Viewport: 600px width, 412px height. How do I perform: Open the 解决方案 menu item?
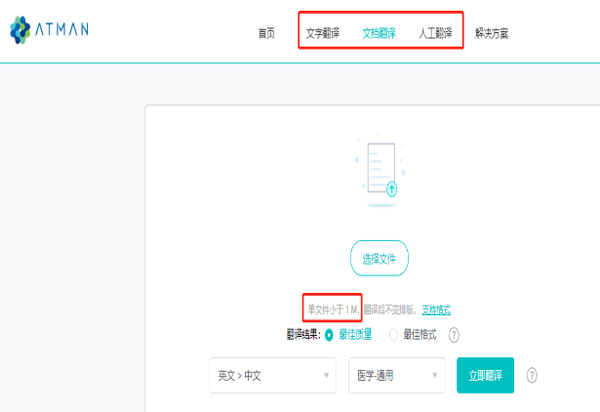(x=491, y=33)
